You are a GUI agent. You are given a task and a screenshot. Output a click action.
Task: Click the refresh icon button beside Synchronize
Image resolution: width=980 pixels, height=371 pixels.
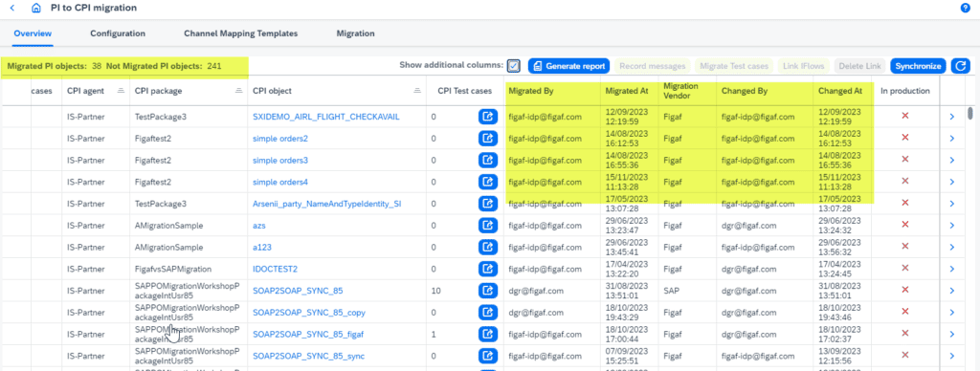pyautogui.click(x=960, y=66)
